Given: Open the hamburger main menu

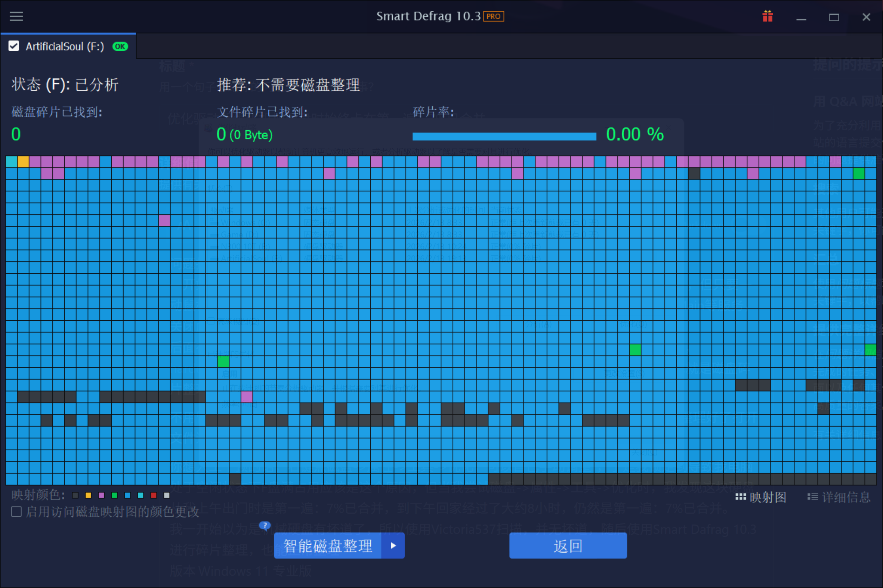Looking at the screenshot, I should click(16, 16).
